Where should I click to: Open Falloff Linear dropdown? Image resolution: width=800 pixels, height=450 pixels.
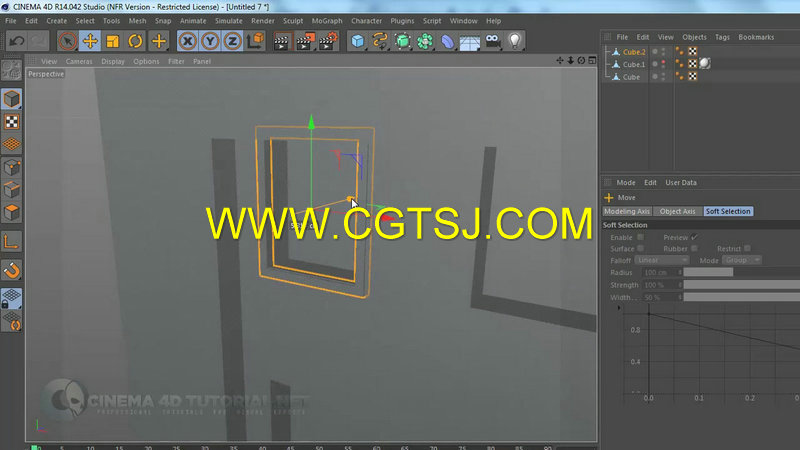tap(662, 260)
